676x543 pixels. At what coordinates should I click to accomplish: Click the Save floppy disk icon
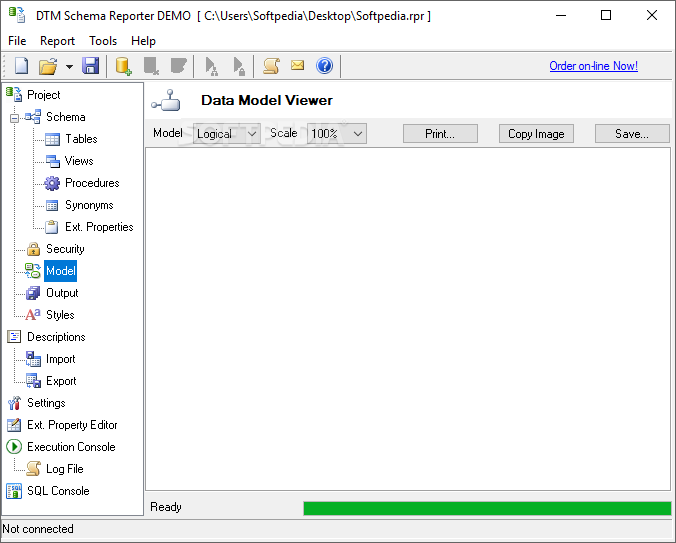[91, 66]
